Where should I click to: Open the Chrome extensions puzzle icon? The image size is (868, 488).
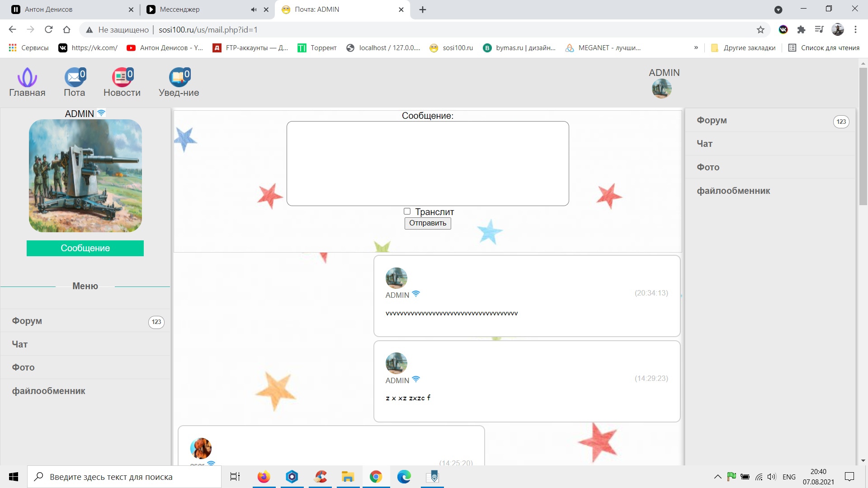(801, 30)
